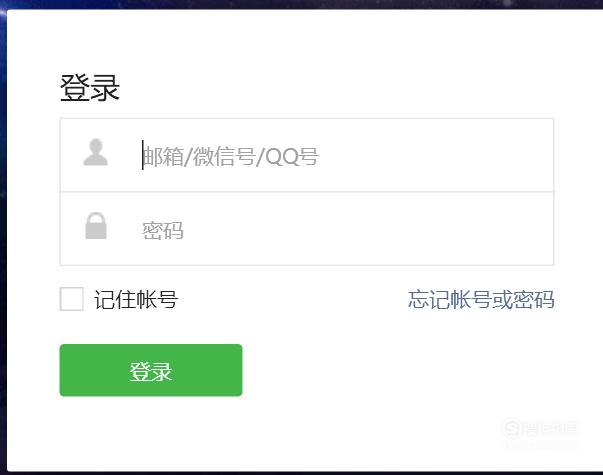603x475 pixels.
Task: Click the 记住帐号 label text
Action: (136, 299)
